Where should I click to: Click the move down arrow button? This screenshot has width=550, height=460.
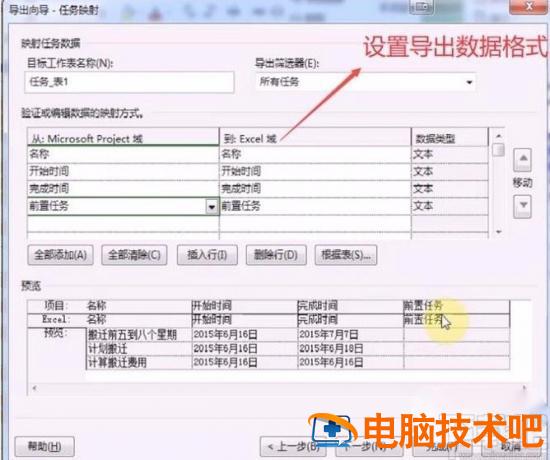[522, 207]
